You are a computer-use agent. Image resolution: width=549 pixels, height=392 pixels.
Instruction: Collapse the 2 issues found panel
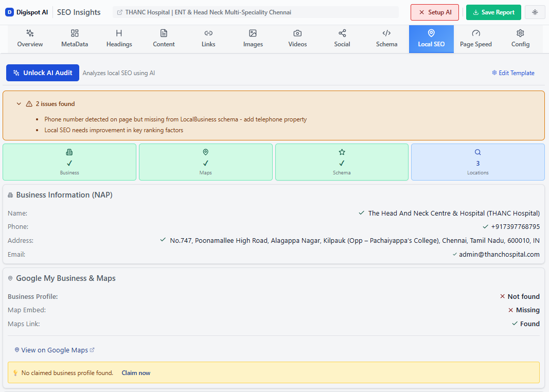pyautogui.click(x=19, y=103)
